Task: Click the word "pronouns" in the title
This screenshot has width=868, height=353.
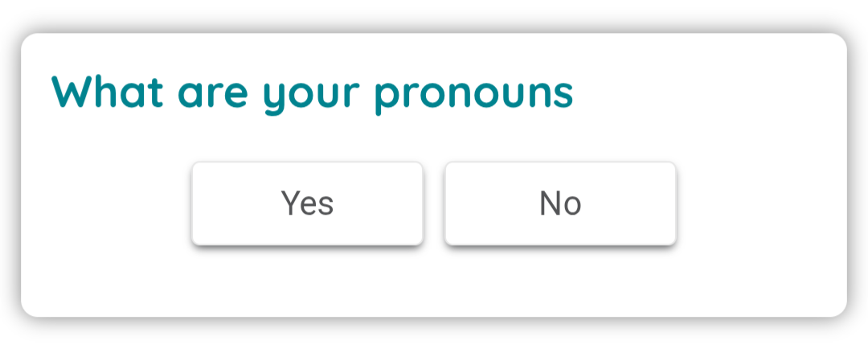Action: click(473, 95)
